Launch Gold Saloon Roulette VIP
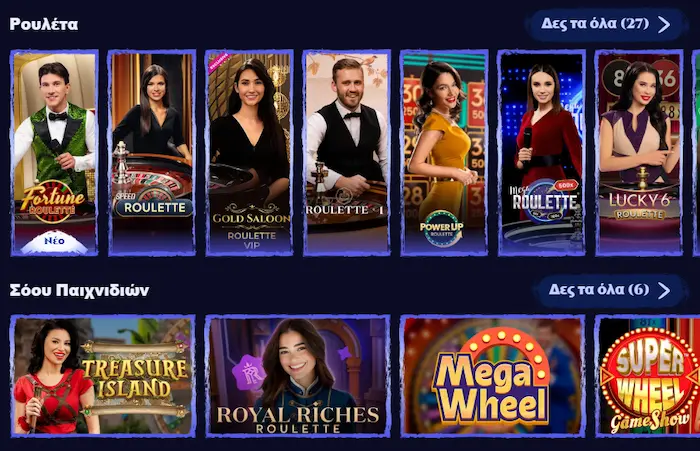This screenshot has width=700, height=451. (249, 153)
